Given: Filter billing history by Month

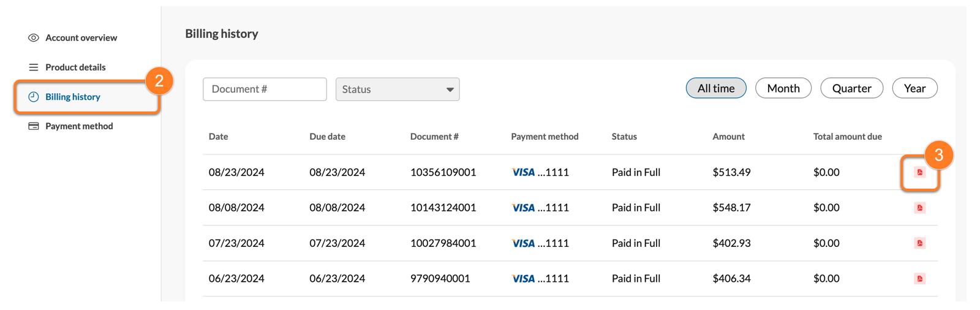Looking at the screenshot, I should 783,88.
